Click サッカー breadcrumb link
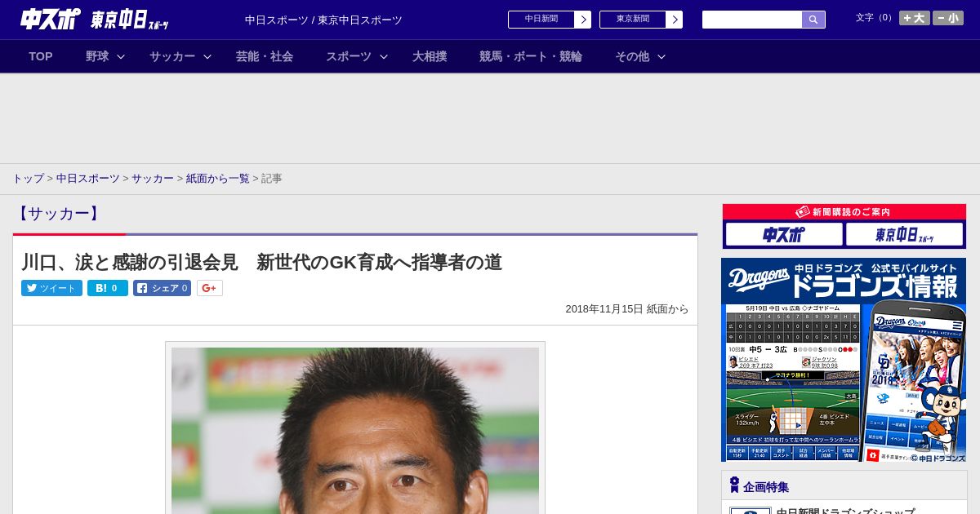Image resolution: width=980 pixels, height=514 pixels. click(x=153, y=179)
